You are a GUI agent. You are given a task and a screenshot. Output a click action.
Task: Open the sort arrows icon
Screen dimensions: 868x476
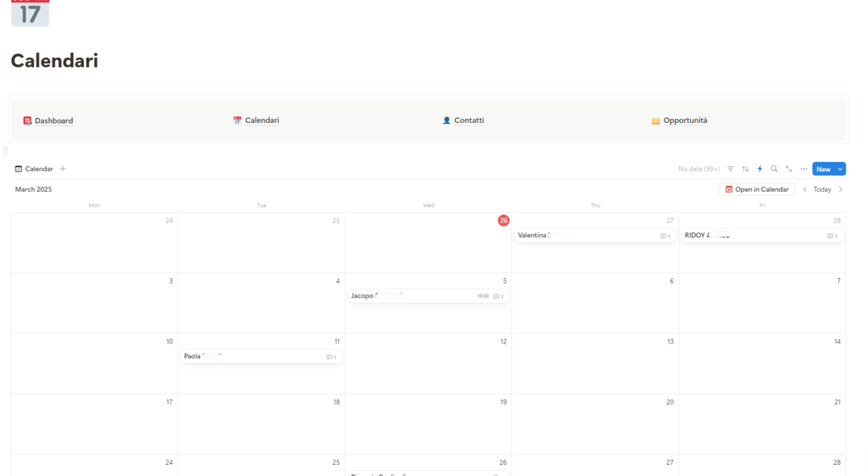[x=745, y=169]
